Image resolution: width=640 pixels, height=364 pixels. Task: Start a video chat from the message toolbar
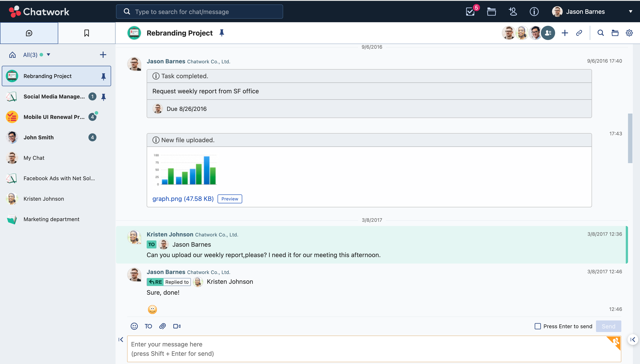pyautogui.click(x=177, y=326)
